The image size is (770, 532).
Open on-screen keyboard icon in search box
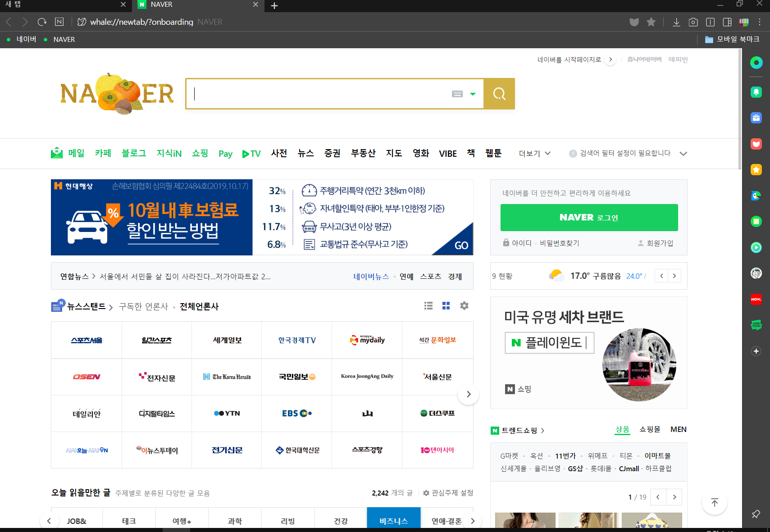[457, 94]
